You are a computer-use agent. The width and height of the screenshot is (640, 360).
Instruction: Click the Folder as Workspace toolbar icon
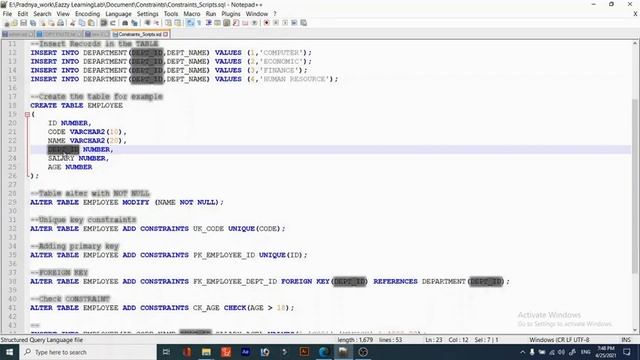(245, 23)
